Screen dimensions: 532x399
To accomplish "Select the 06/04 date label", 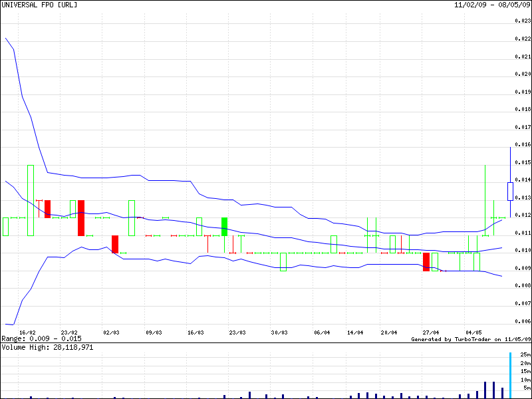I will [x=322, y=332].
